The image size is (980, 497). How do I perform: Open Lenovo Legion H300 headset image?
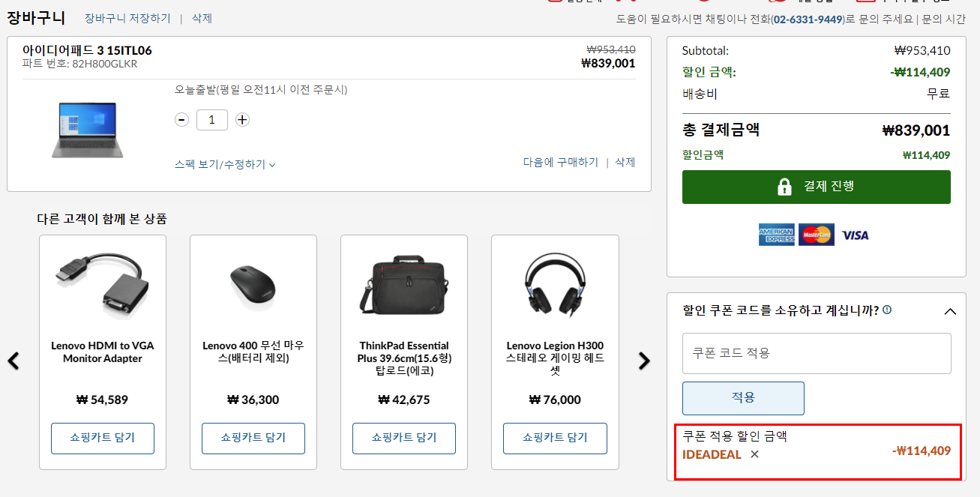click(x=555, y=287)
